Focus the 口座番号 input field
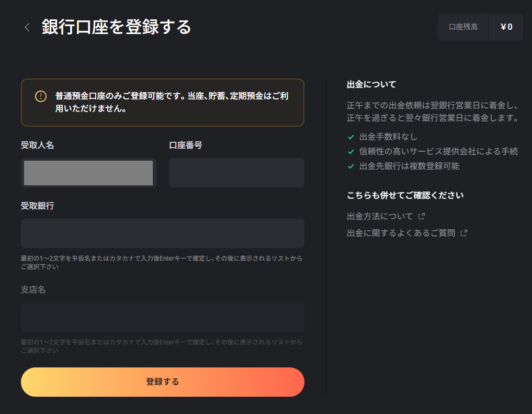The height and width of the screenshot is (414, 532). click(x=236, y=173)
